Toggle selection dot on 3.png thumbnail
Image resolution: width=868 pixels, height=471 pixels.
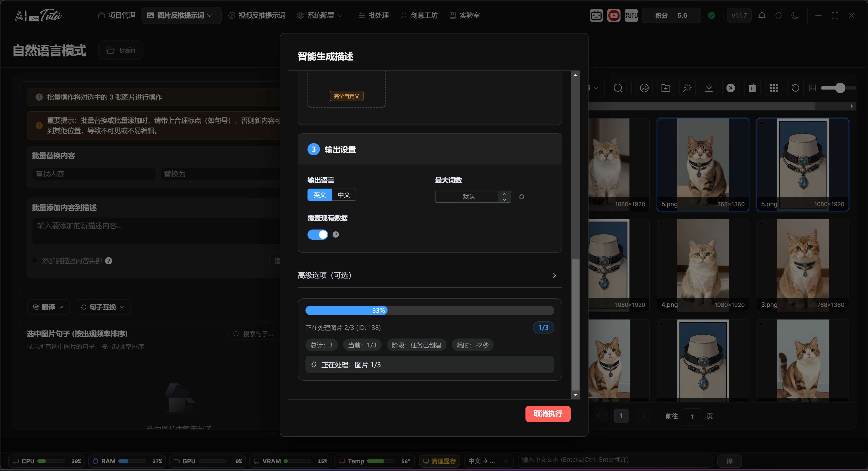(762, 224)
